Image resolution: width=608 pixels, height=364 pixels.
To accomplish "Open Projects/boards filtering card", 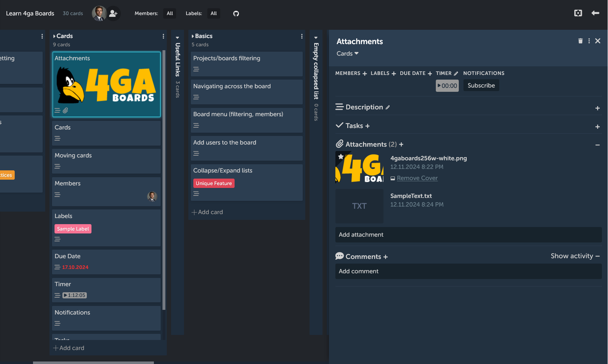I will [247, 64].
